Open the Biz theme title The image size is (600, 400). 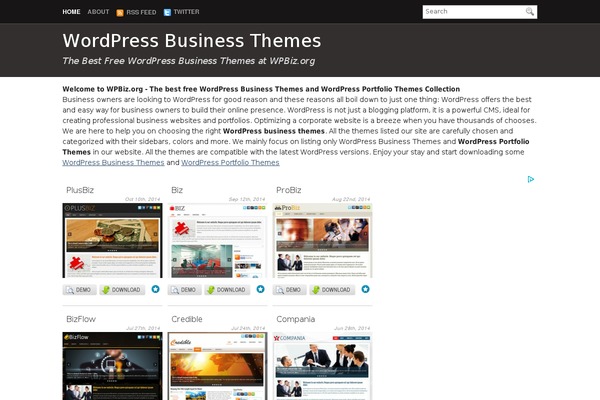(177, 190)
